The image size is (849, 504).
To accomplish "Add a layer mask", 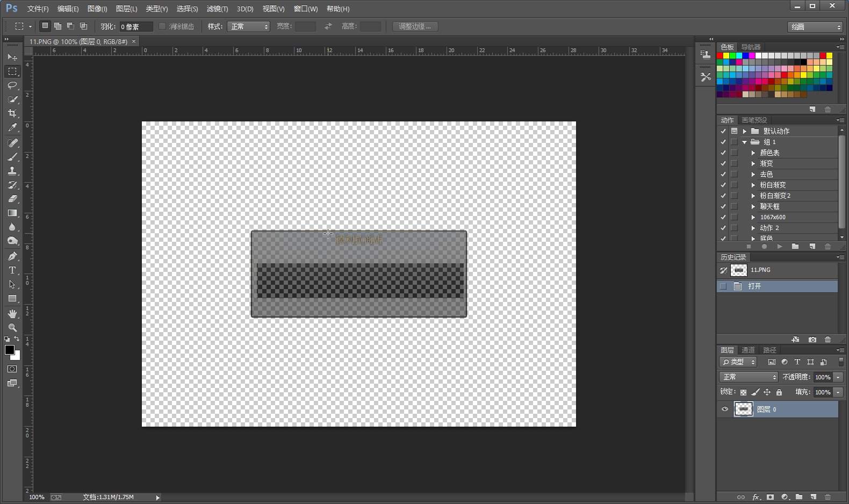I will pos(770,497).
